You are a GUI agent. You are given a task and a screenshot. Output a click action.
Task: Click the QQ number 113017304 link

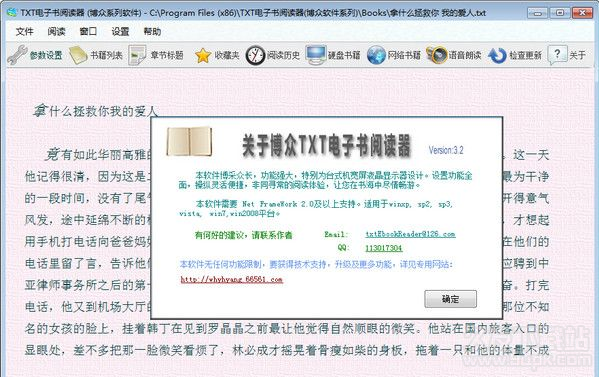coord(384,248)
